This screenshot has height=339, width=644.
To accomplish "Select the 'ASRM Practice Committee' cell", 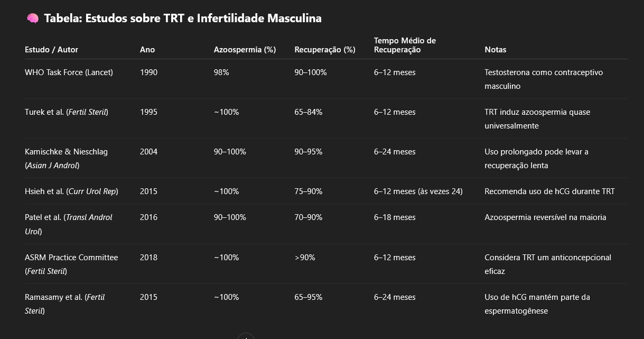I will tap(71, 264).
